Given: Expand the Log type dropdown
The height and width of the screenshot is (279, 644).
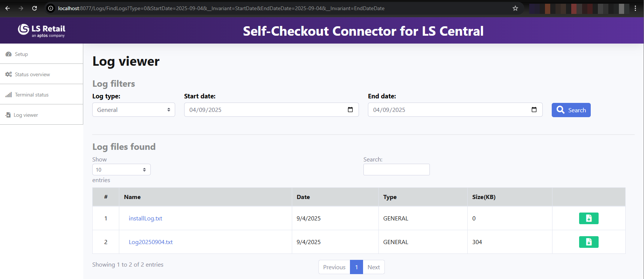Looking at the screenshot, I should 134,110.
